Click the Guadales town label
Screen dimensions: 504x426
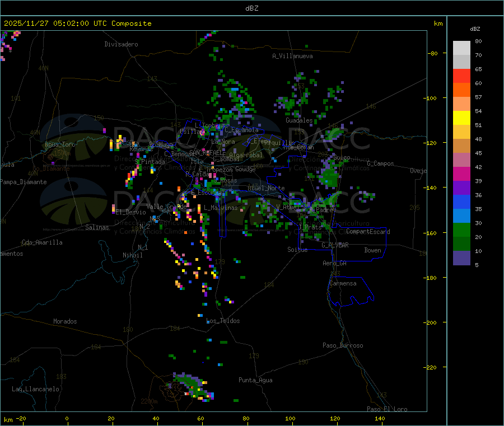[x=299, y=120]
